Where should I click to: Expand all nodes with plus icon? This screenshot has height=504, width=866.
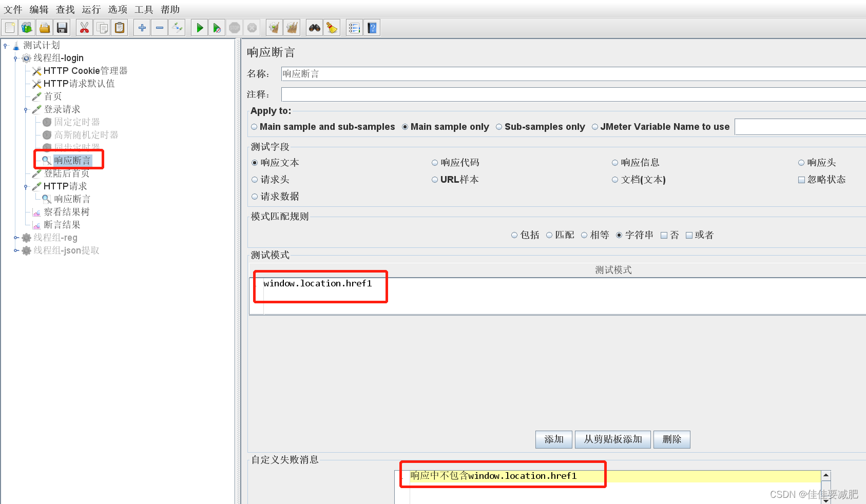142,28
